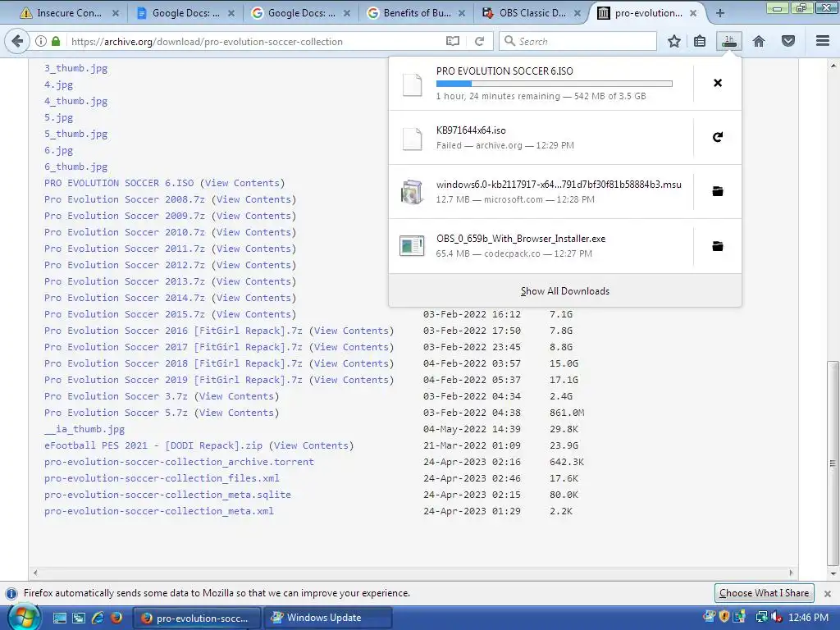Open Pro Evolution Soccer 2013.7z link
The image size is (840, 630).
coord(125,281)
